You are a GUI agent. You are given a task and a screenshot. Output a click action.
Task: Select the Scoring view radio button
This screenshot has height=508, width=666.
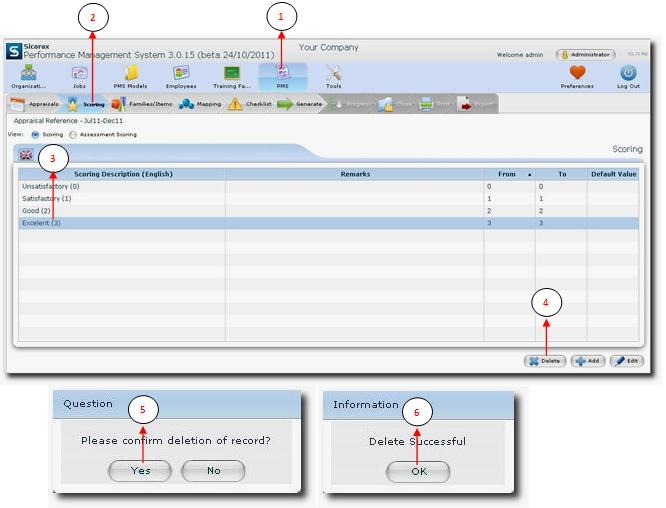[35, 133]
